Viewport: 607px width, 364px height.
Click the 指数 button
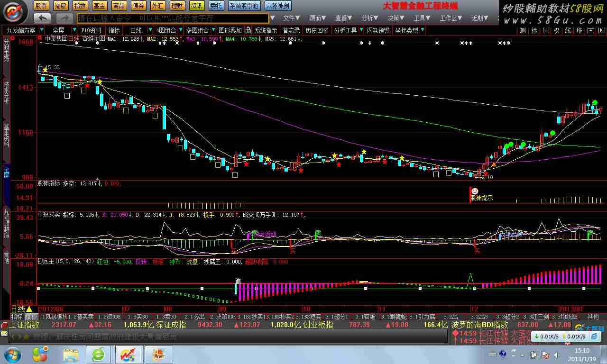[x=80, y=6]
